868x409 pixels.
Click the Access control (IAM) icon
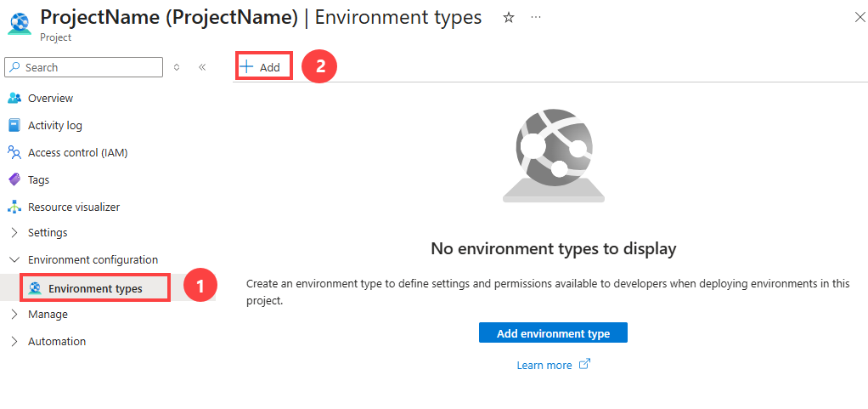pyautogui.click(x=14, y=152)
